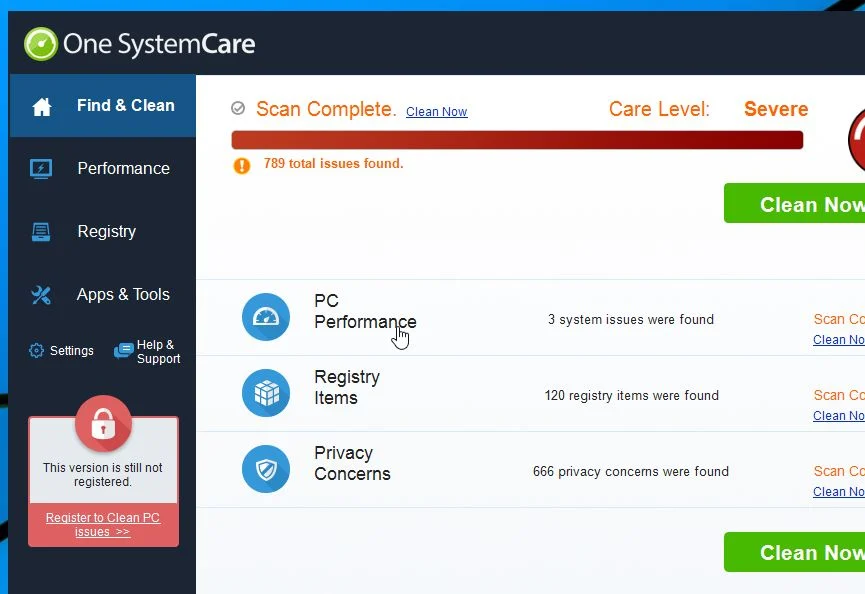Click the bottom green Clean Now button
Screen dimensions: 865x594
click(794, 552)
